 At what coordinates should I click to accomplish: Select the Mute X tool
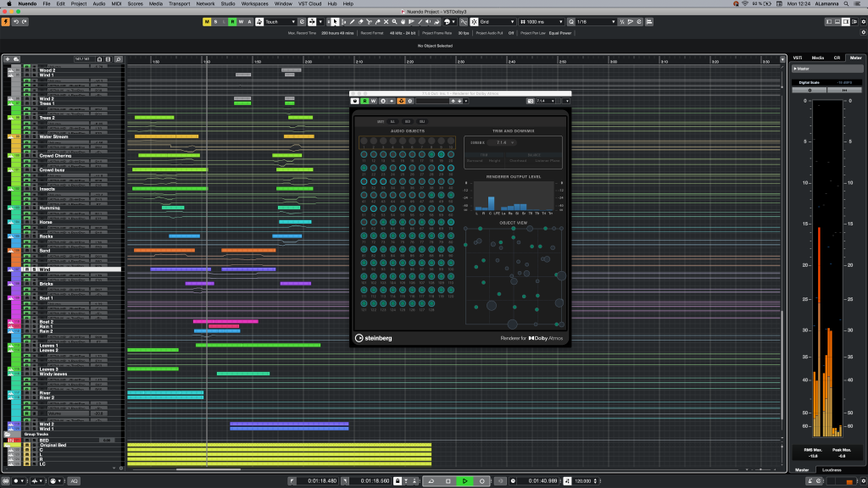tap(386, 22)
